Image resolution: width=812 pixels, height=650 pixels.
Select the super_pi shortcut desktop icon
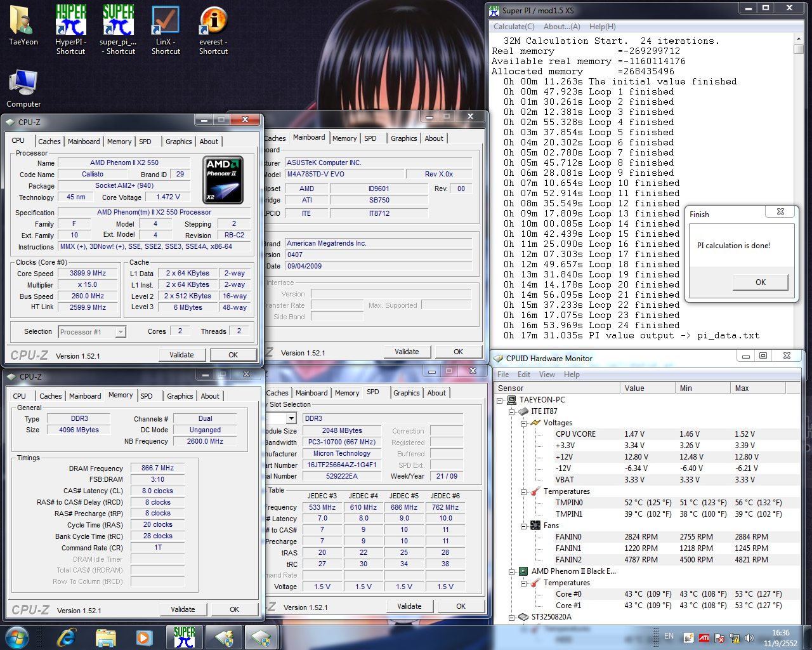pos(118,29)
